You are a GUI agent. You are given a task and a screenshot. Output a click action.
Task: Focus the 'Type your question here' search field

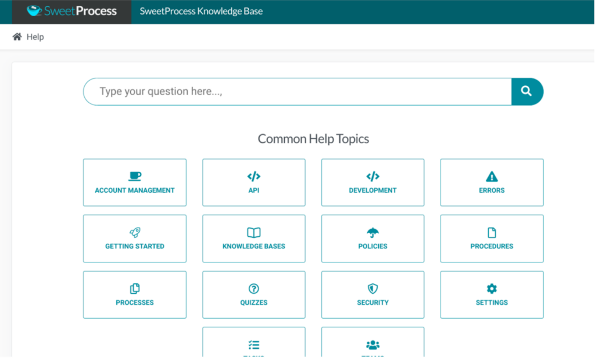297,91
